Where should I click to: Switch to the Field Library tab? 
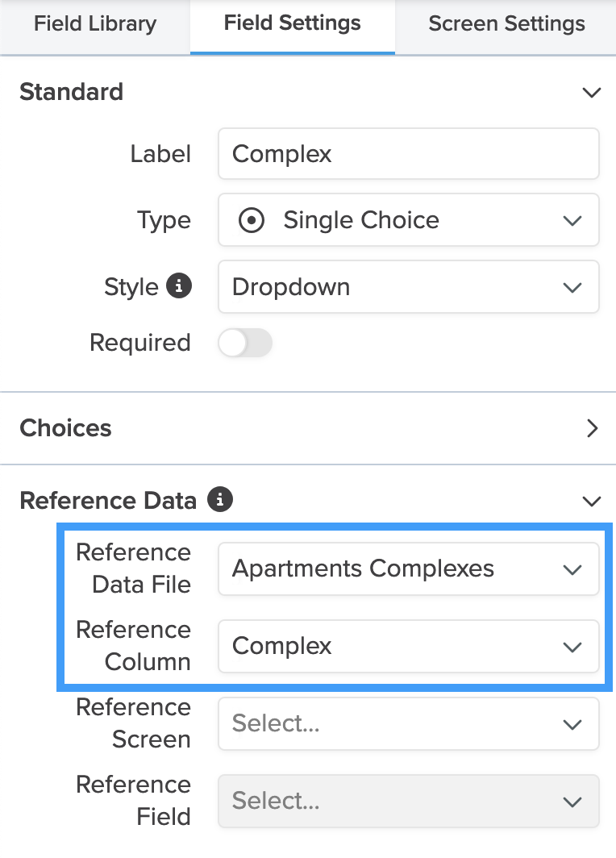(x=95, y=23)
